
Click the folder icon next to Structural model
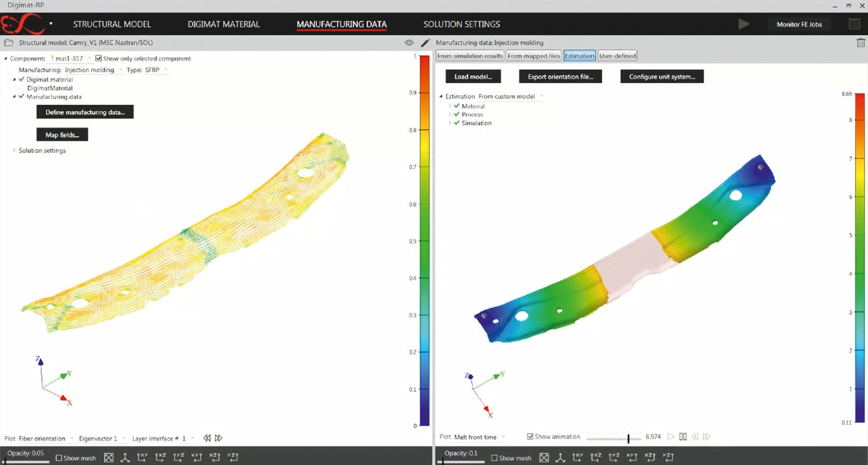click(9, 42)
